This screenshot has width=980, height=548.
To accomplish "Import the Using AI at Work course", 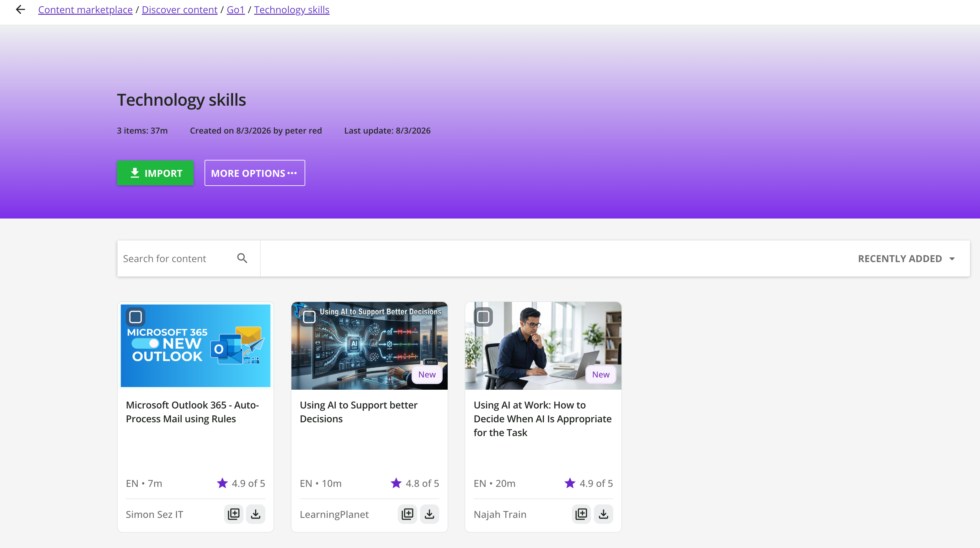I will coord(603,514).
